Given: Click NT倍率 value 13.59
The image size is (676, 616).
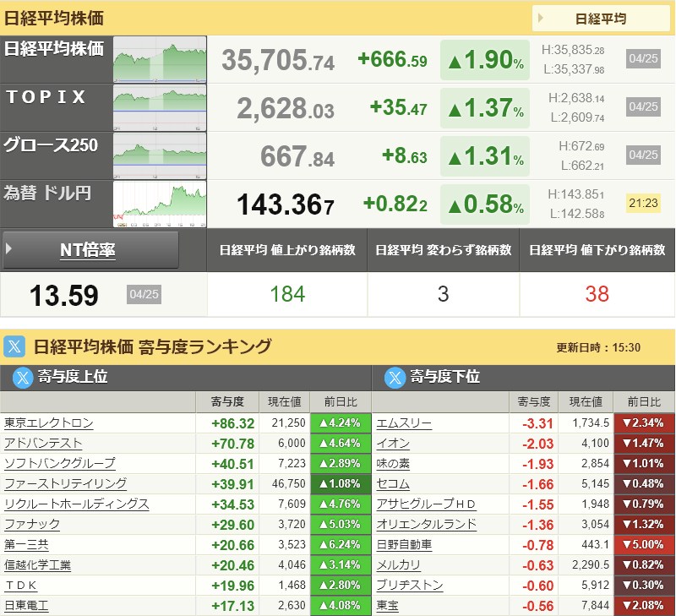Looking at the screenshot, I should click(64, 296).
